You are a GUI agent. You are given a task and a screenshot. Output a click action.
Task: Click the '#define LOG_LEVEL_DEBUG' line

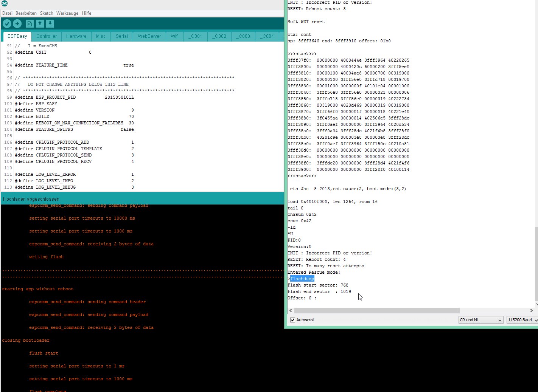pos(75,187)
